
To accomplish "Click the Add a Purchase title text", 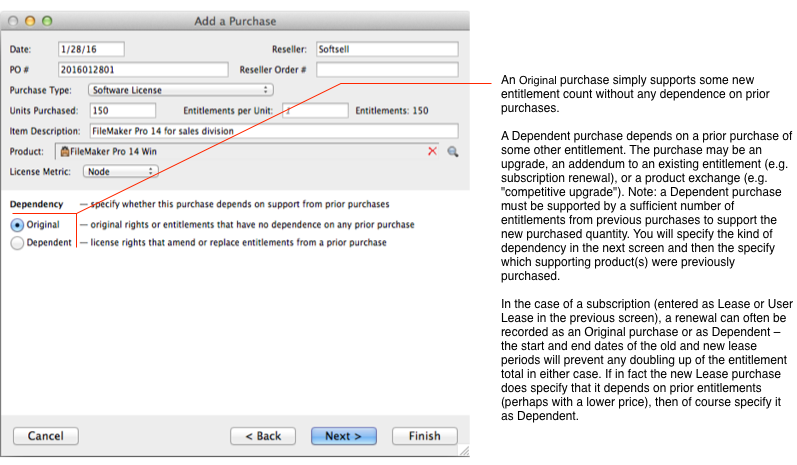I will click(x=235, y=21).
